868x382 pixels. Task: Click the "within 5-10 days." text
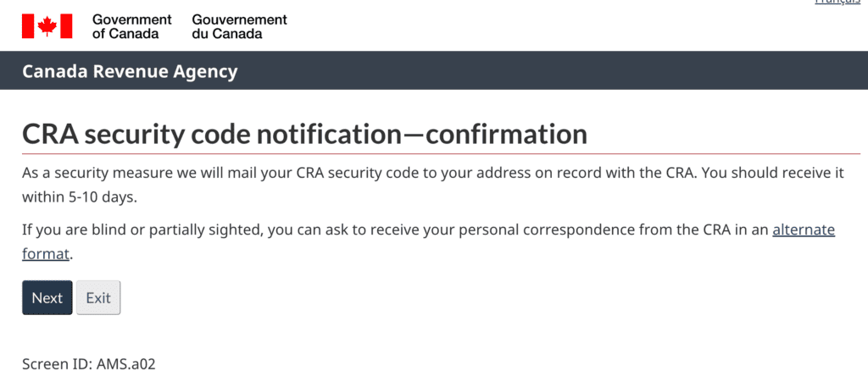pyautogui.click(x=80, y=197)
